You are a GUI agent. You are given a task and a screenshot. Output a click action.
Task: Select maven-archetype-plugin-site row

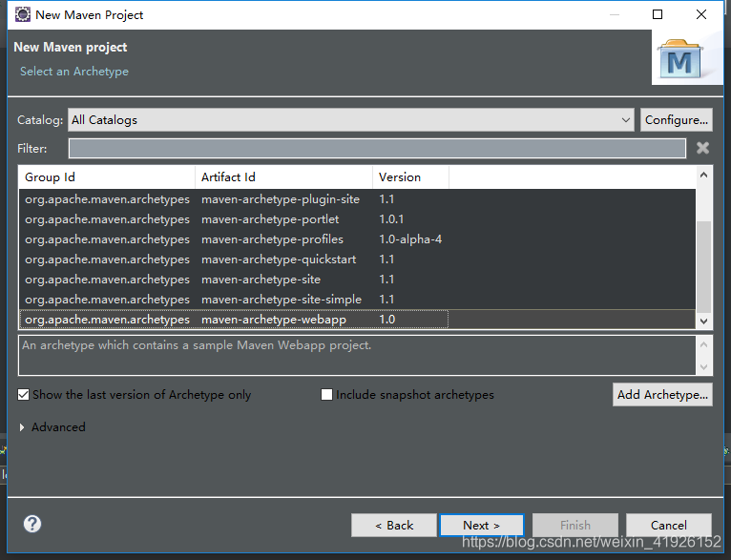[357, 199]
